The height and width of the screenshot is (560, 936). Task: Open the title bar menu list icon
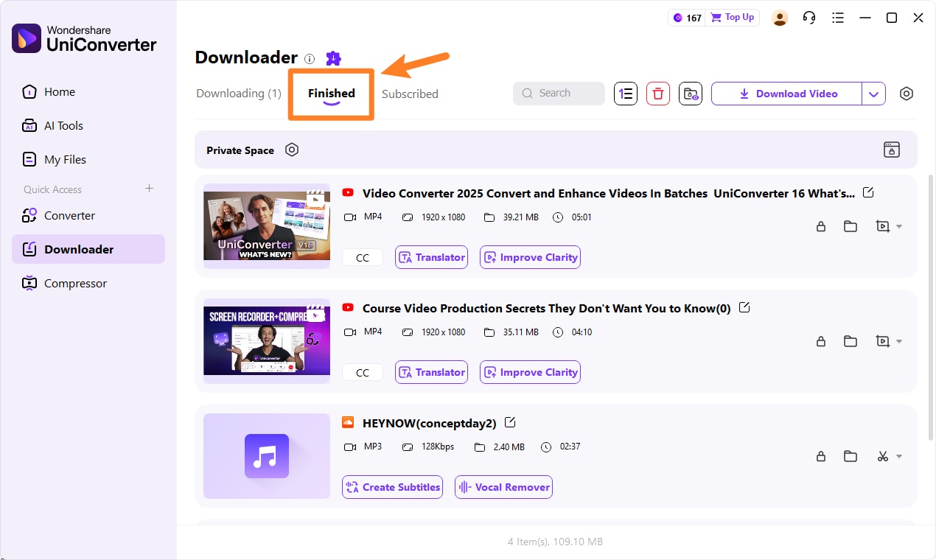pos(837,18)
